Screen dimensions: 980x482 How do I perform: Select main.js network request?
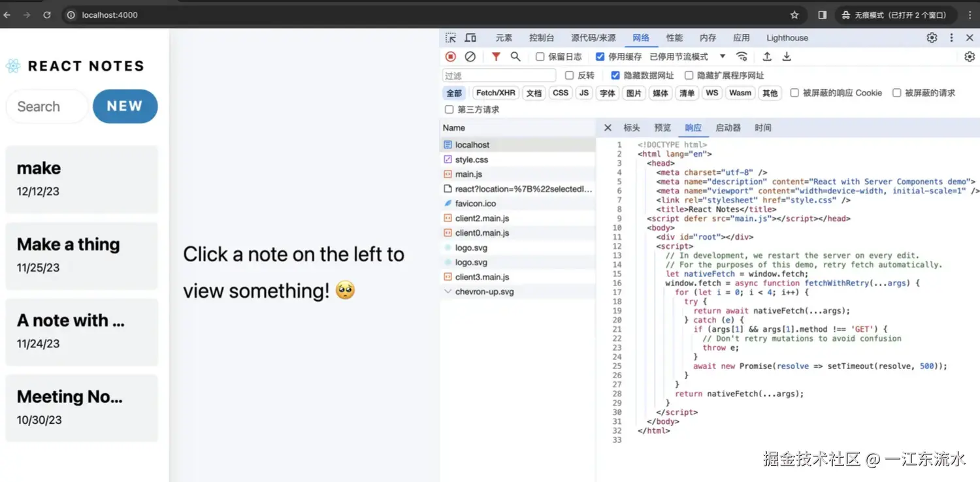(x=517, y=174)
